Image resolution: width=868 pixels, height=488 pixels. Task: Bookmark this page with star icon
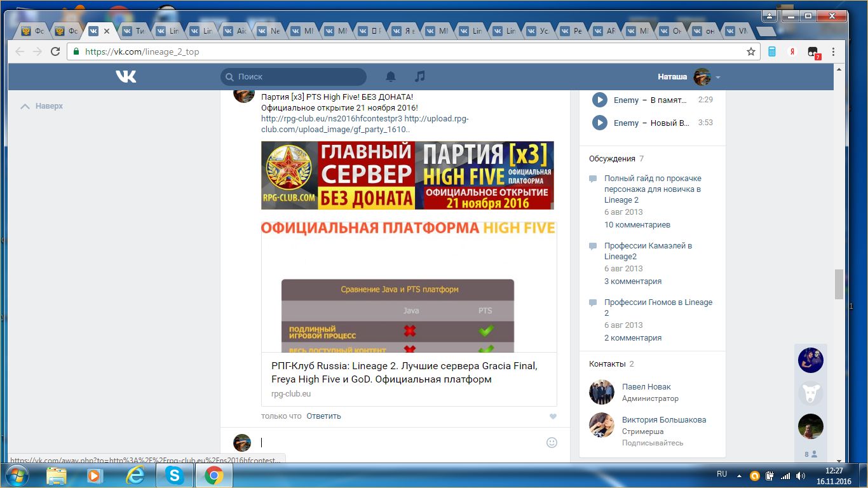[x=750, y=51]
